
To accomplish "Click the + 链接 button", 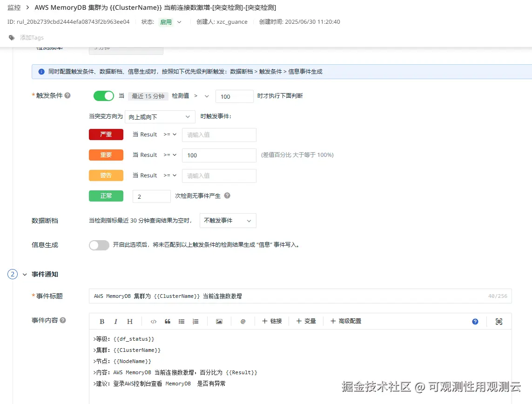I will click(x=272, y=321).
